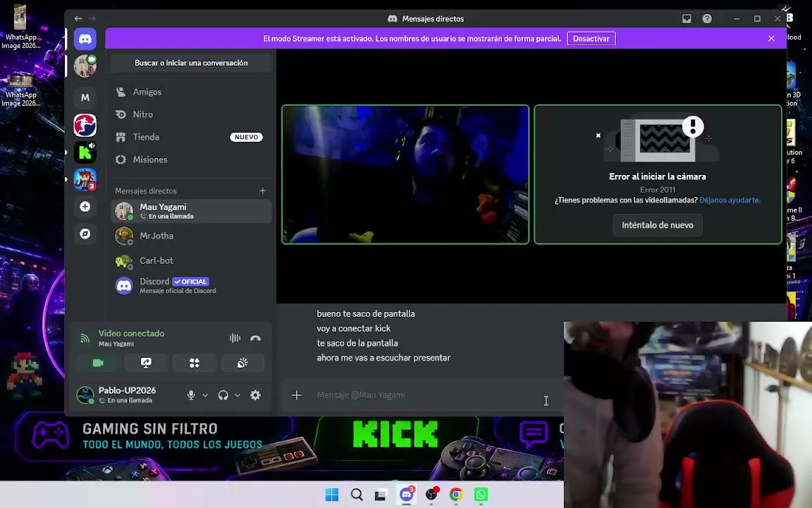Screen dimensions: 812x508
Task: Click Buscar o iniciar una conversación box
Action: pyautogui.click(x=191, y=63)
